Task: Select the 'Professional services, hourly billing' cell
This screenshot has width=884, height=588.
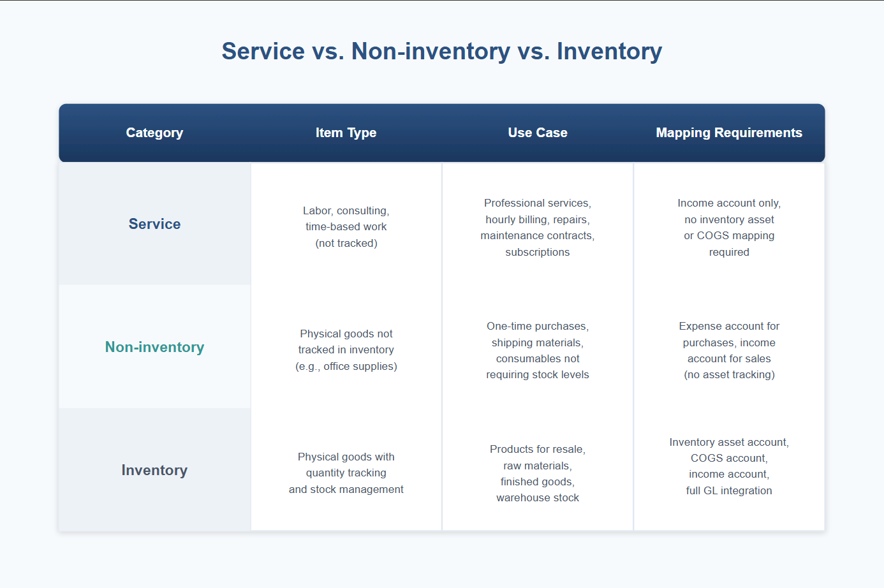Action: pos(537,227)
